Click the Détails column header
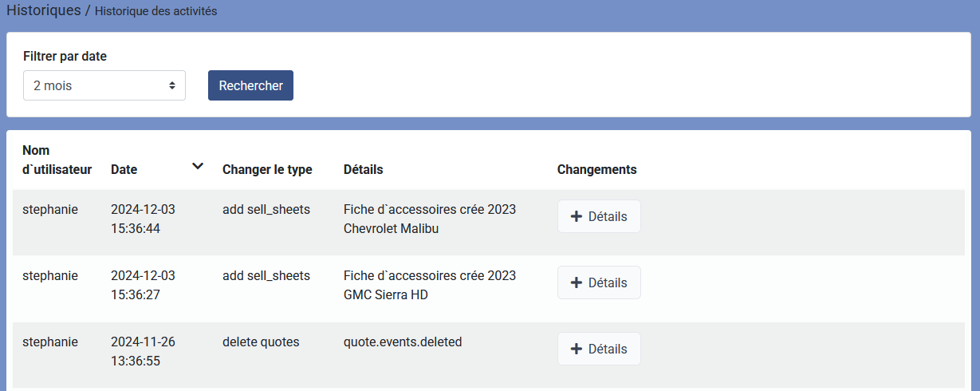Viewport: 980px width, 391px height. (x=363, y=169)
